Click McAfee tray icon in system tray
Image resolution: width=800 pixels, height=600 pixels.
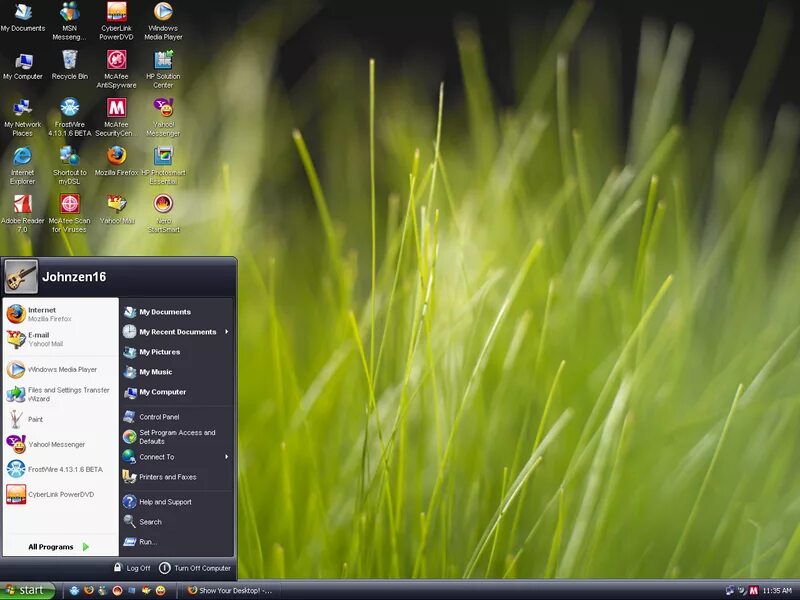754,590
